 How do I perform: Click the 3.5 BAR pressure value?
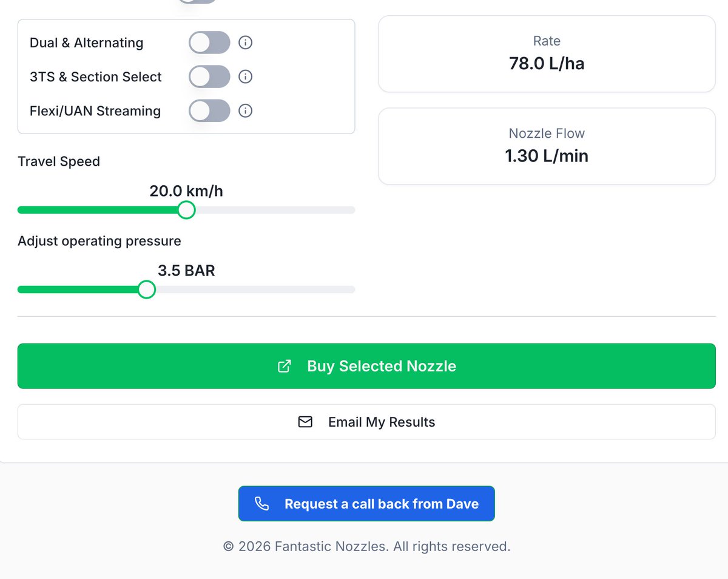tap(186, 271)
